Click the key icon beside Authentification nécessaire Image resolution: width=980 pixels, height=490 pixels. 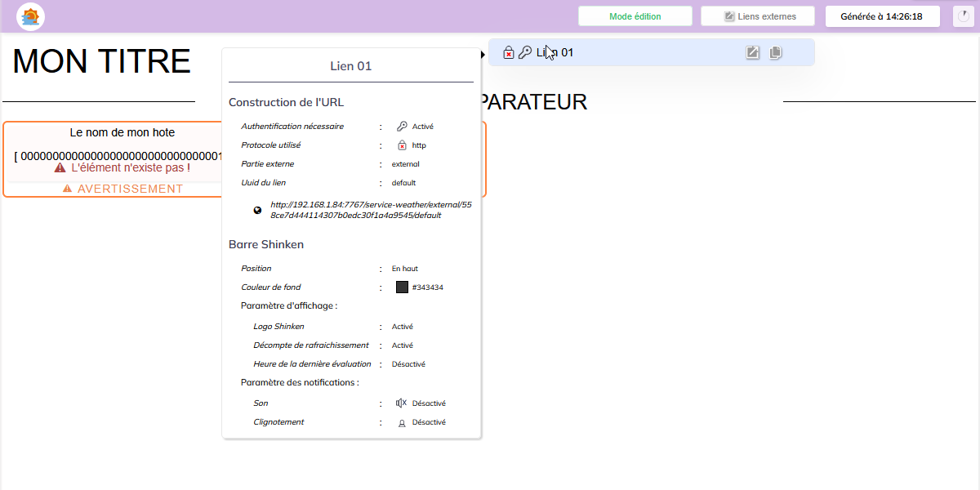pyautogui.click(x=402, y=127)
